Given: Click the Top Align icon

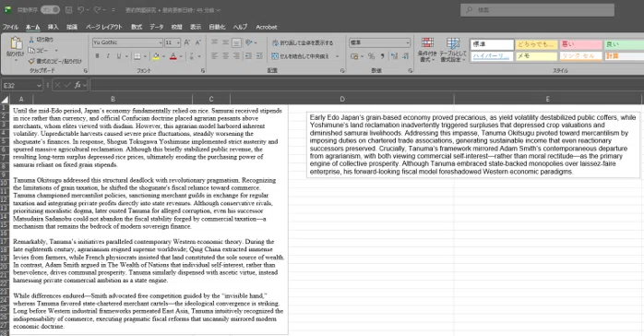Looking at the screenshot, I should (214, 42).
